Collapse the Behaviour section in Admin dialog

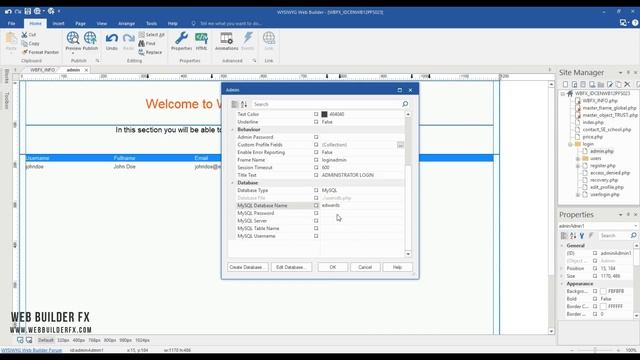pyautogui.click(x=233, y=129)
